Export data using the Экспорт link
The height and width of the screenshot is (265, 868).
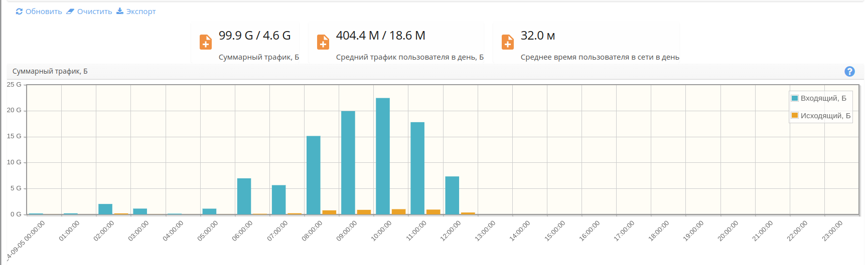136,12
